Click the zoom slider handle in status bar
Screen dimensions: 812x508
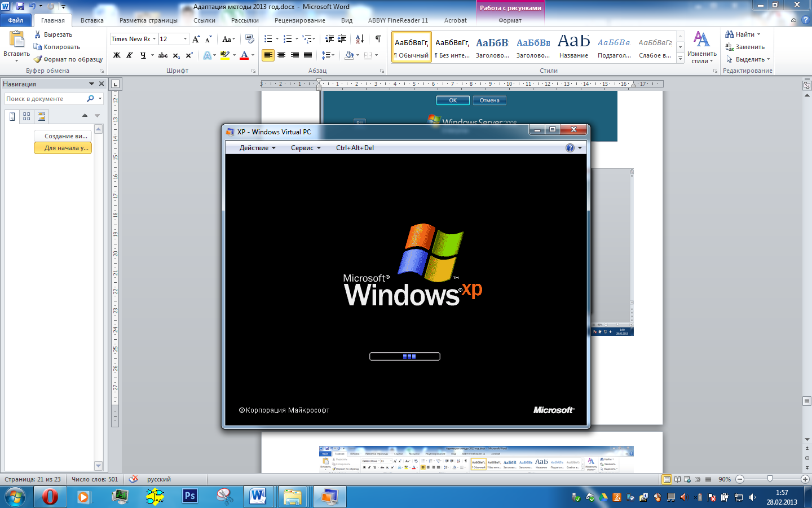(770, 479)
